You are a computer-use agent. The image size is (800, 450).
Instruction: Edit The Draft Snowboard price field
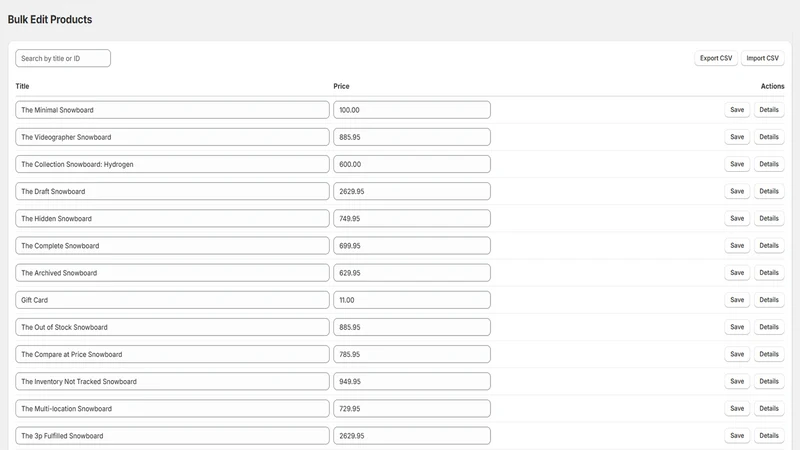(x=412, y=191)
